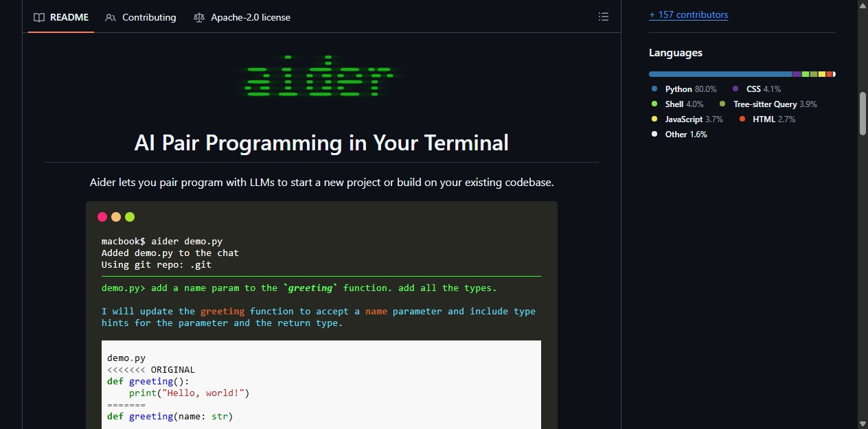Open the README outline list icon
The image size is (868, 429).
(x=603, y=16)
